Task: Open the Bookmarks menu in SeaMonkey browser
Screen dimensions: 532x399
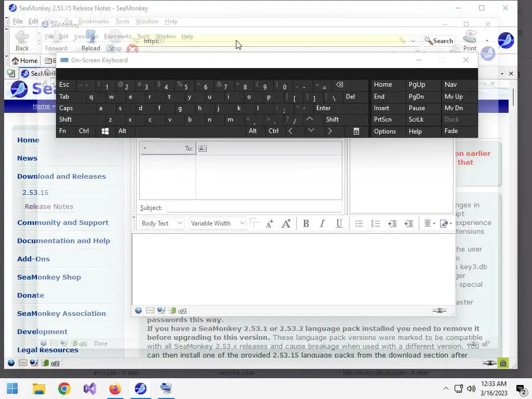Action: [94, 21]
